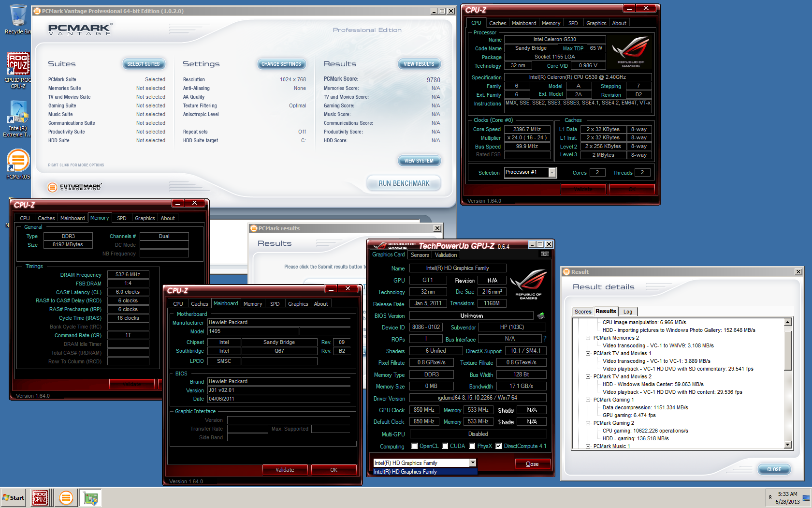Collapse the PCMark TV and Movies 1 node

point(588,353)
